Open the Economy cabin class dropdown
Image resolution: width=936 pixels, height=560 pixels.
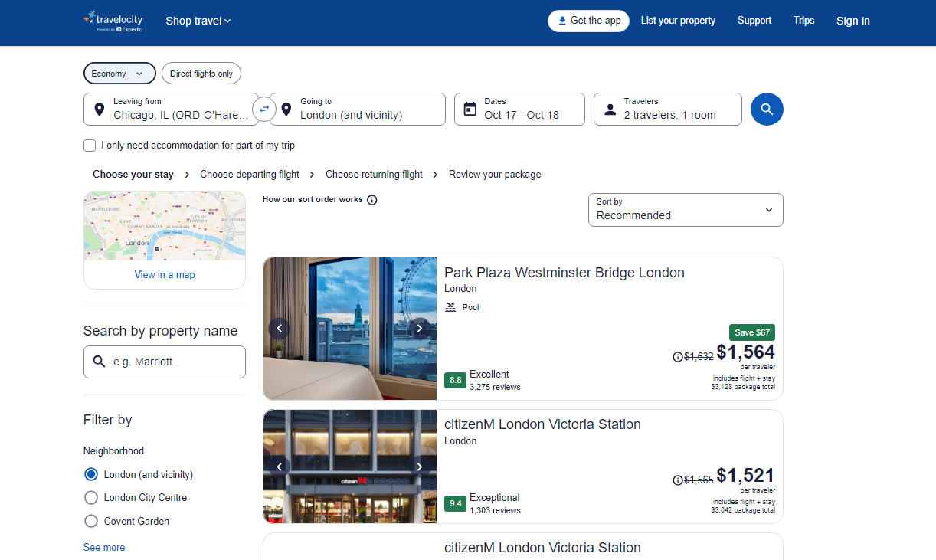pos(119,74)
